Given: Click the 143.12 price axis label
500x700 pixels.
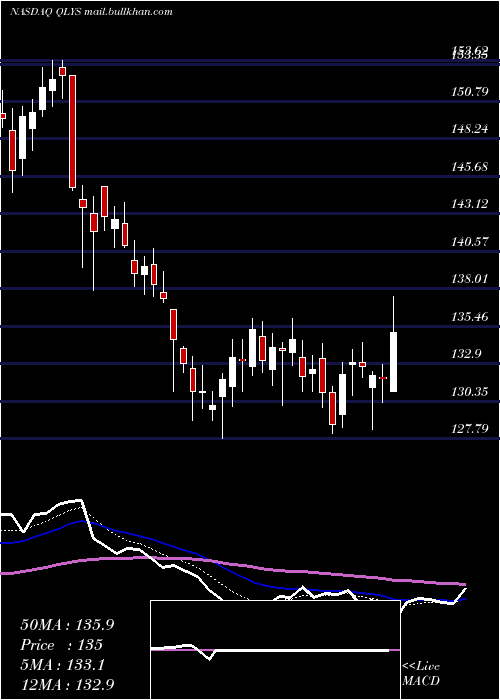Looking at the screenshot, I should click(470, 204).
